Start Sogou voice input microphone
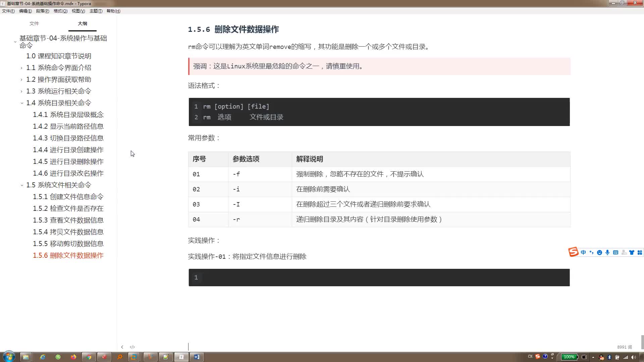 (607, 252)
